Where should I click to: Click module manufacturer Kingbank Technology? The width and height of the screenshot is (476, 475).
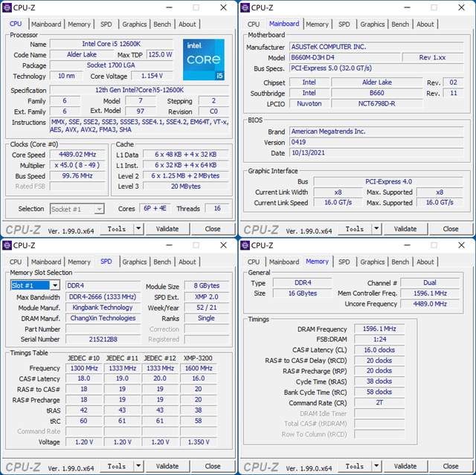pyautogui.click(x=103, y=308)
